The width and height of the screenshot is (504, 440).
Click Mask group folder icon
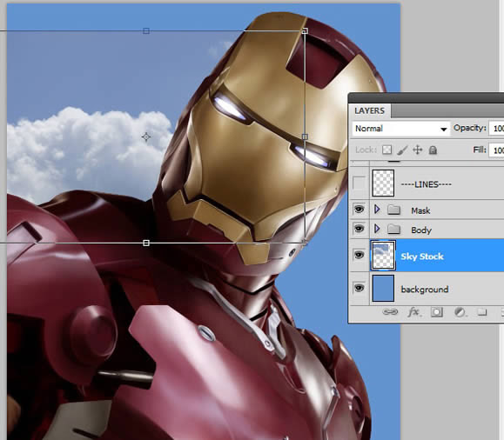point(393,210)
